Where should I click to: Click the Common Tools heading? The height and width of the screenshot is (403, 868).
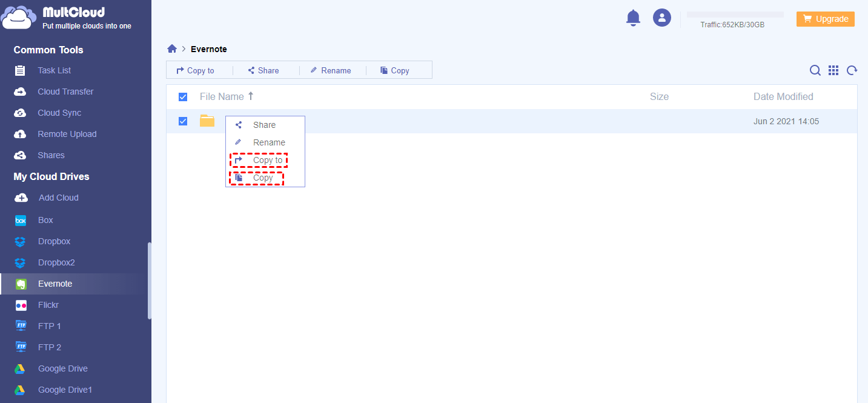(48, 50)
